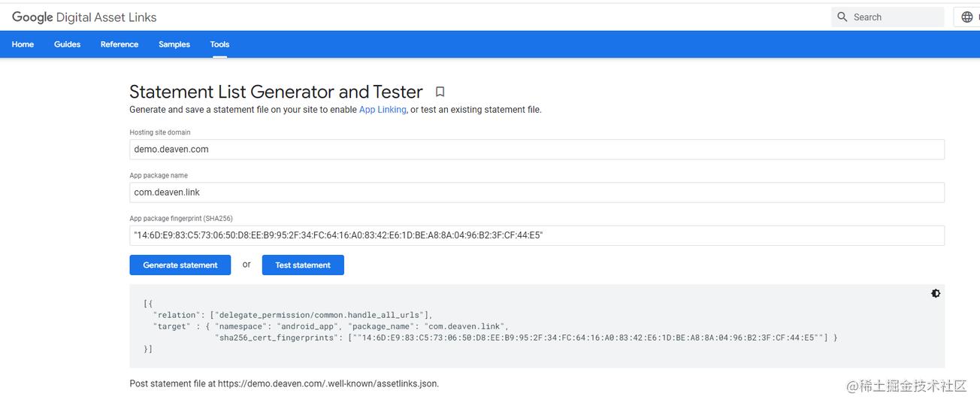Click the Statement List Generator and Tester heading
Image resolution: width=980 pixels, height=406 pixels.
276,92
